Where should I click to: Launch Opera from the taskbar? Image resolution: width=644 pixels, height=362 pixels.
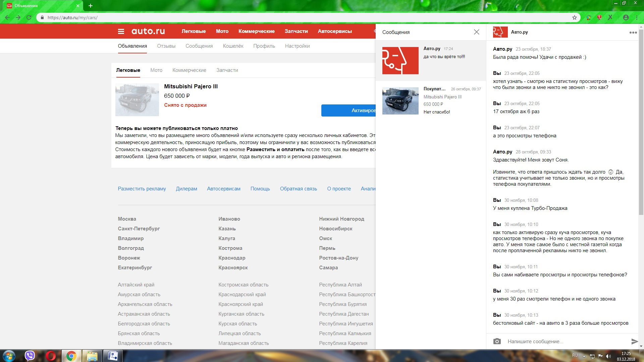click(51, 356)
